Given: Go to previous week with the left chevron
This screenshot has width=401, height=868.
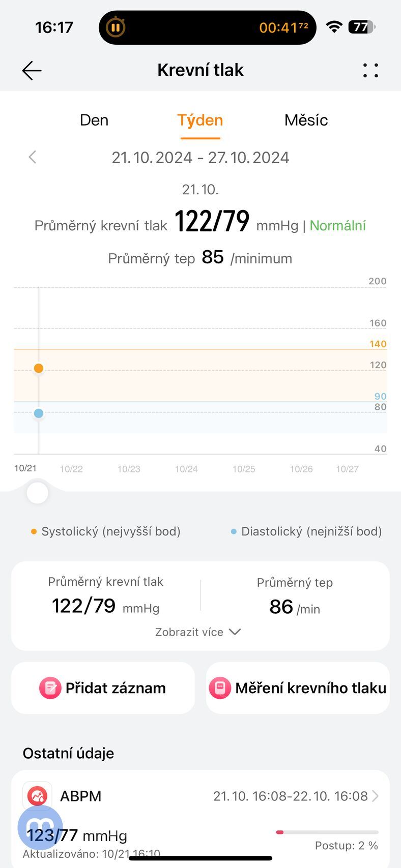Looking at the screenshot, I should click(32, 157).
